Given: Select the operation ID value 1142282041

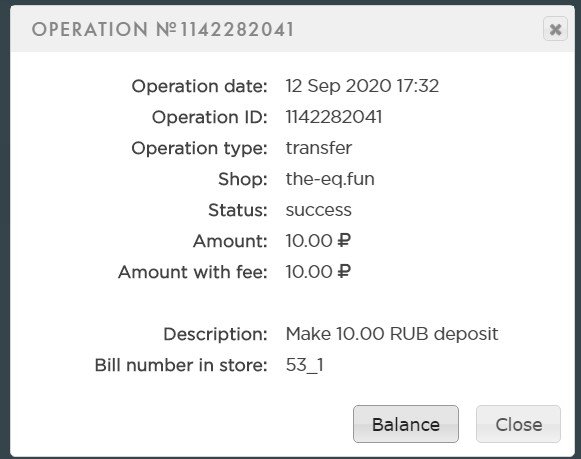Looking at the screenshot, I should pos(334,117).
